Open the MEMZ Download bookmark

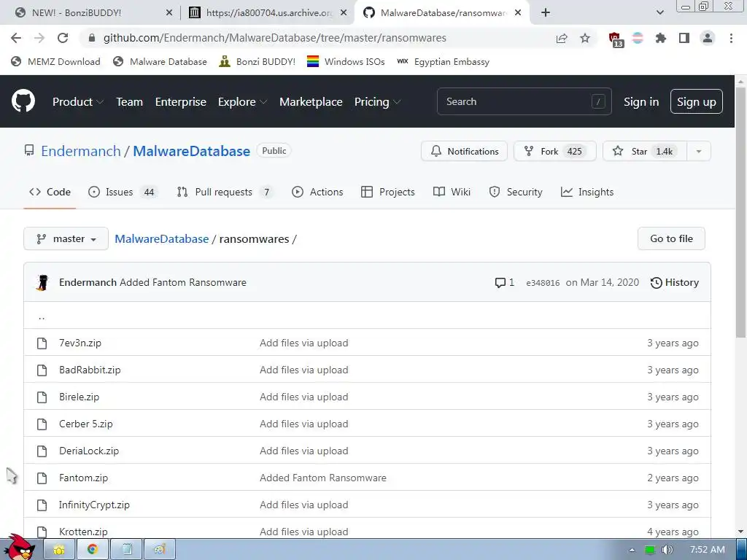pos(55,61)
